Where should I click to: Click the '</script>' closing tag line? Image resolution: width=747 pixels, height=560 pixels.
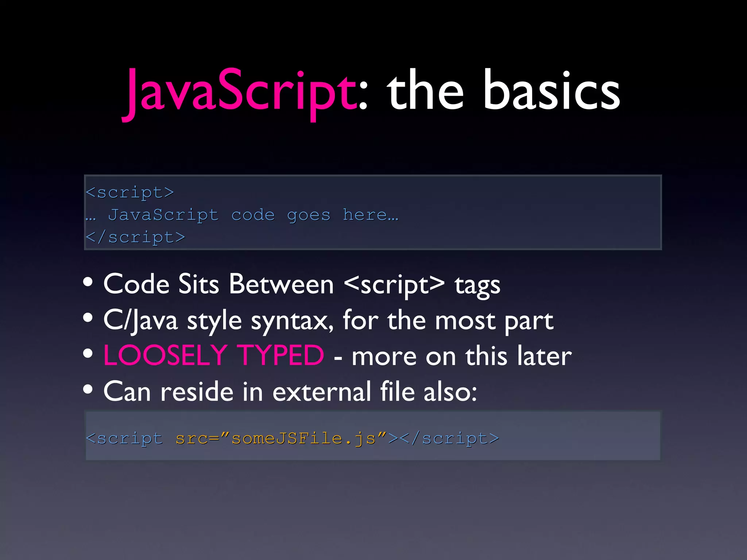(136, 237)
